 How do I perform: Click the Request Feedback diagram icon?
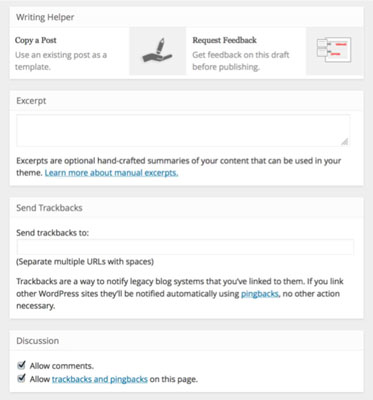[x=334, y=50]
